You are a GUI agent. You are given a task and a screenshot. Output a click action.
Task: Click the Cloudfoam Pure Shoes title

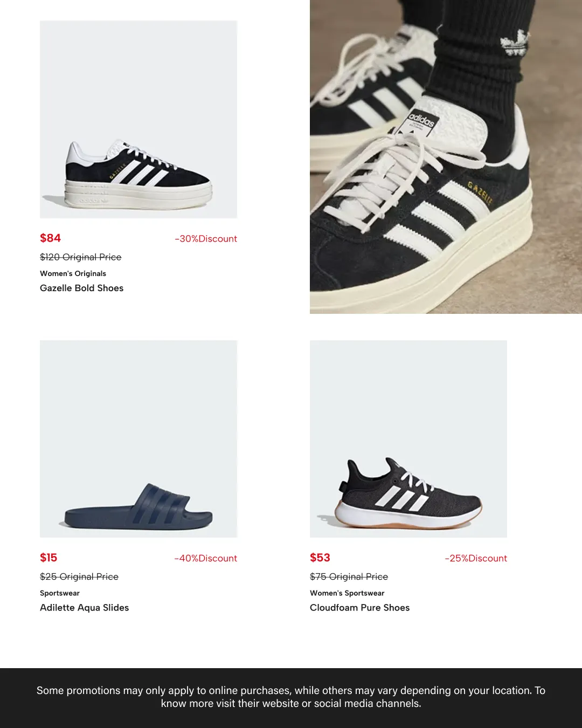click(360, 608)
